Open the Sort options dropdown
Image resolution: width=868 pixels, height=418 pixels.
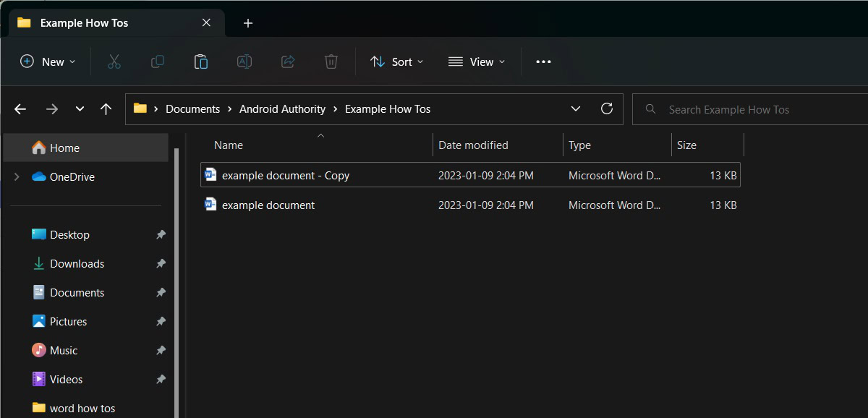tap(396, 62)
